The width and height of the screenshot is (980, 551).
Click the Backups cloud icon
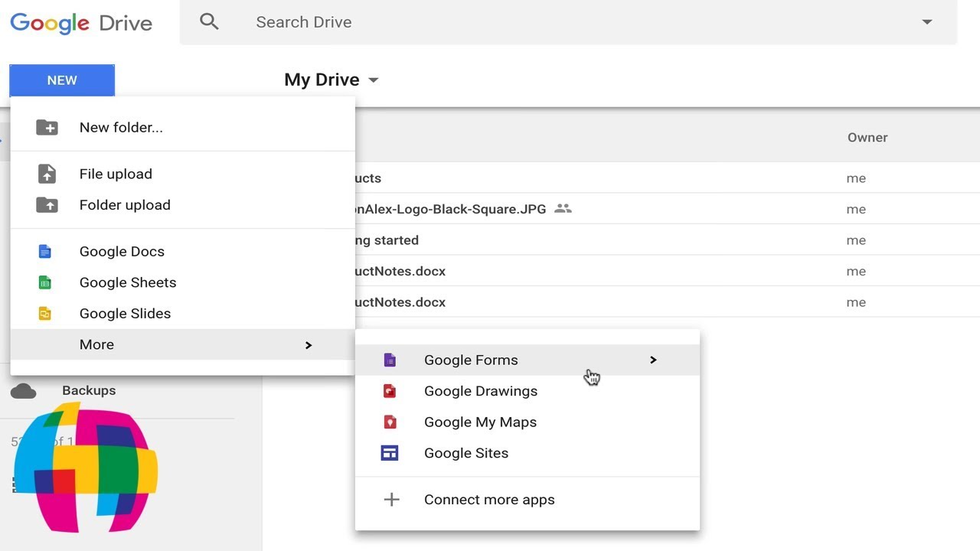[24, 391]
